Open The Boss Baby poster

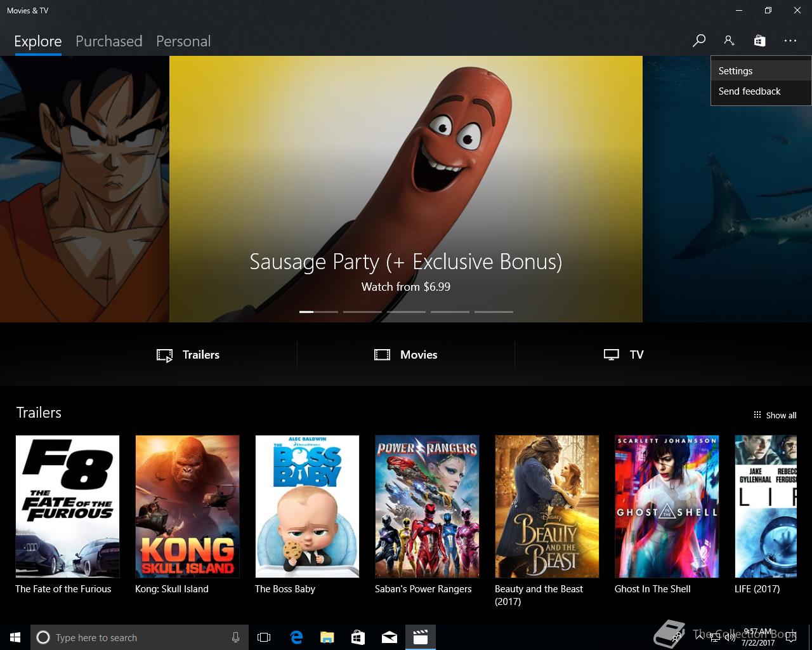tap(307, 507)
